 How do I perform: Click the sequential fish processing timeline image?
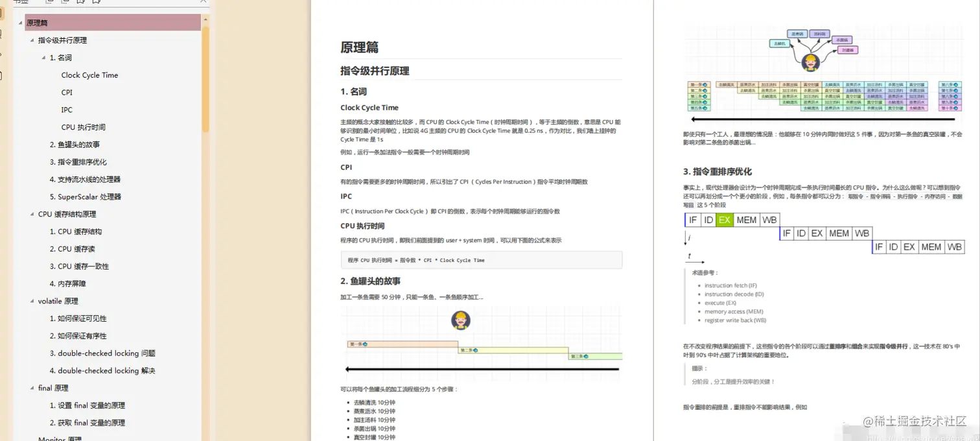pyautogui.click(x=481, y=342)
